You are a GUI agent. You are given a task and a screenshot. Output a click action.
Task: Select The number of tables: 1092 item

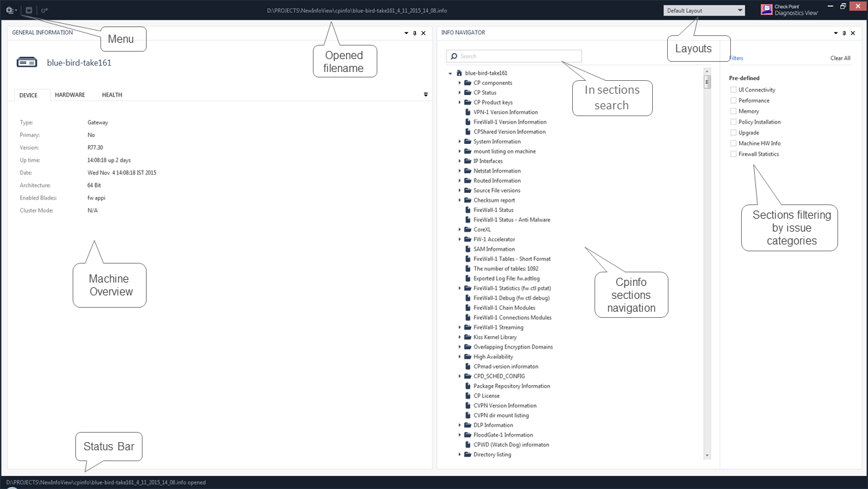point(506,268)
